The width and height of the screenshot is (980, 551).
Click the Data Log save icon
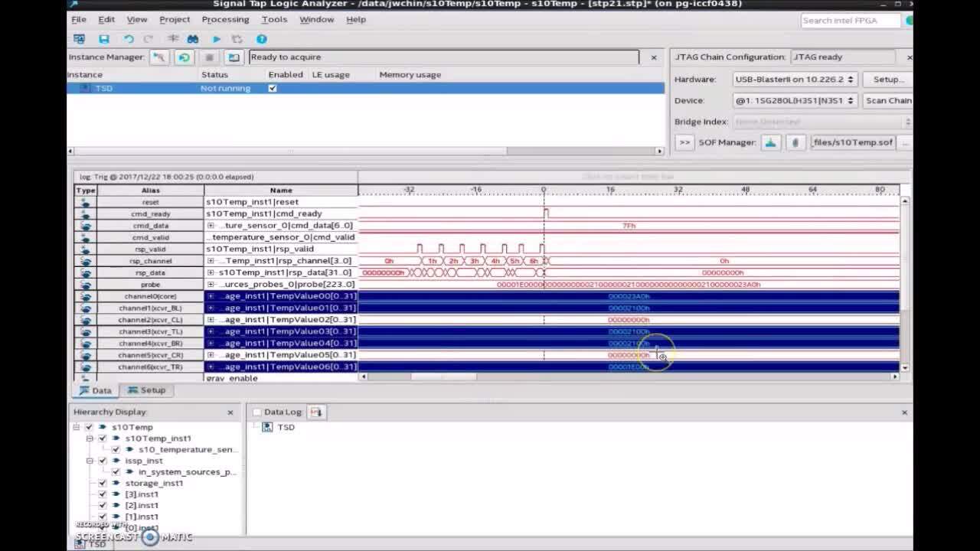coord(315,412)
